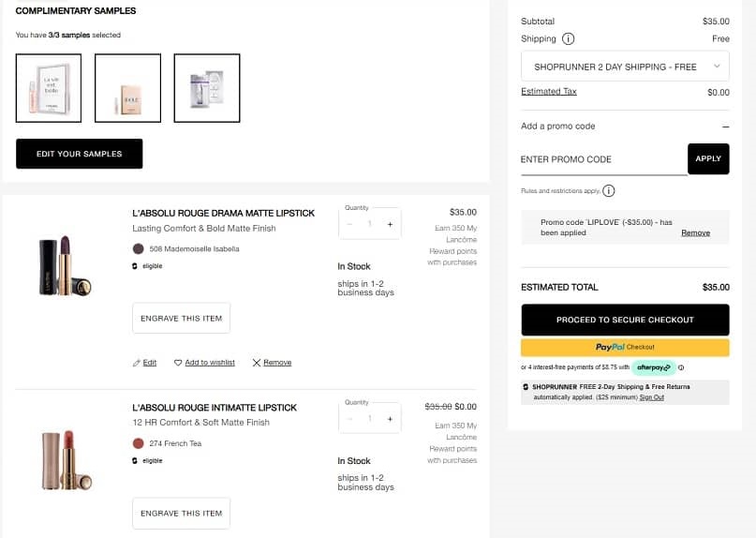The width and height of the screenshot is (756, 538).
Task: Click the Shipping info icon
Action: 569,39
